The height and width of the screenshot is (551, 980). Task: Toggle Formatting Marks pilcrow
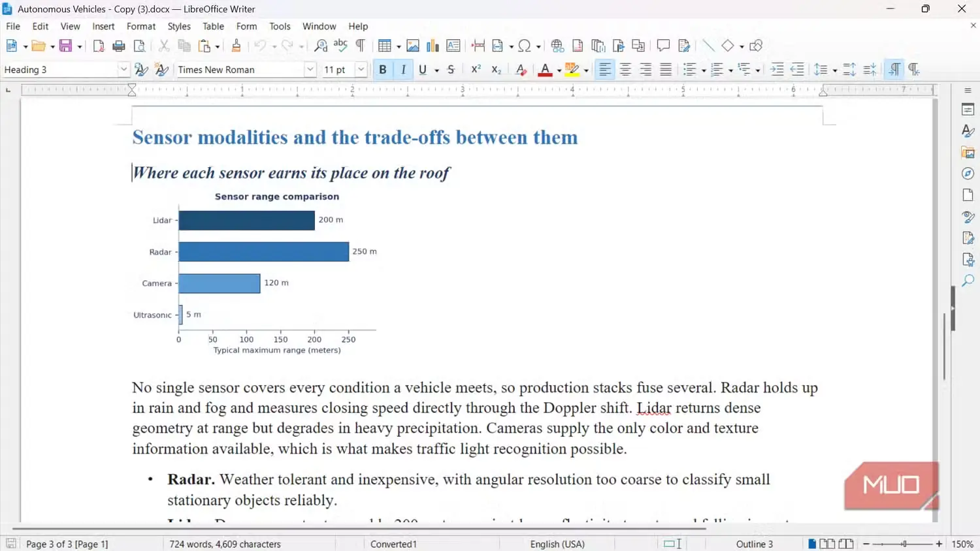click(x=360, y=46)
